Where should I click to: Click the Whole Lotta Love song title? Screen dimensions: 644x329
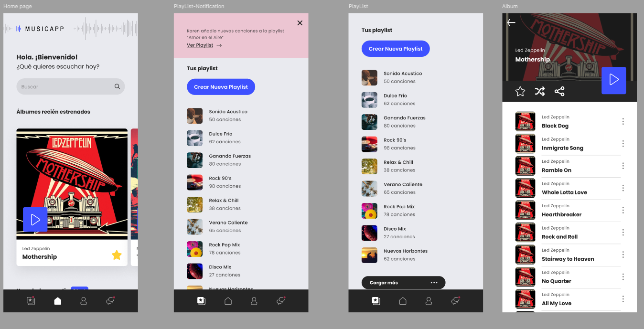564,192
